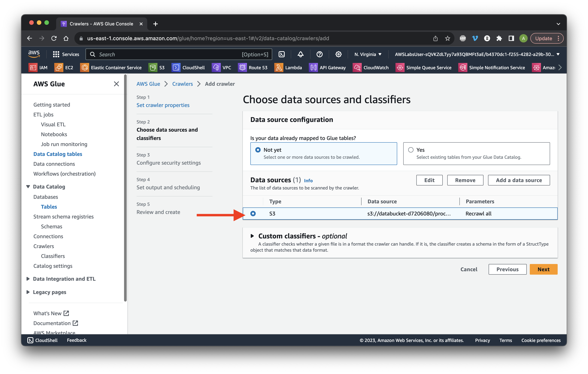588x374 pixels.
Task: Open the settings gear in AWS nav
Action: (338, 54)
